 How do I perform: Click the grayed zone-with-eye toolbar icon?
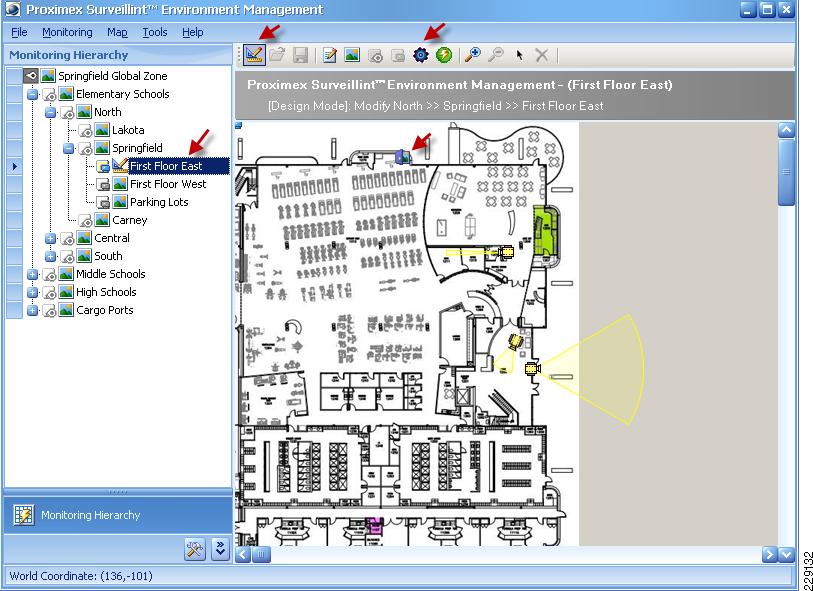click(x=375, y=55)
